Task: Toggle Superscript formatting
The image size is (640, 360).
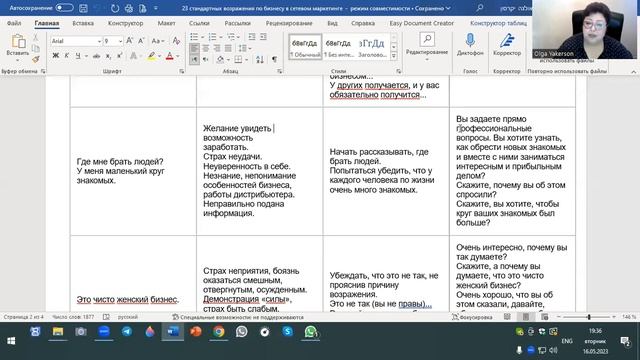Action: (119, 56)
